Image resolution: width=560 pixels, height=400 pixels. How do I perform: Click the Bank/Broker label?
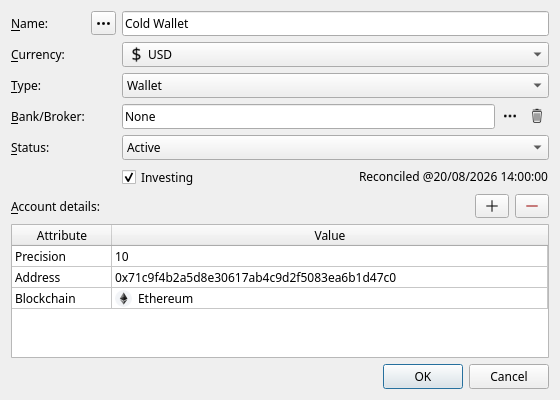click(x=48, y=117)
